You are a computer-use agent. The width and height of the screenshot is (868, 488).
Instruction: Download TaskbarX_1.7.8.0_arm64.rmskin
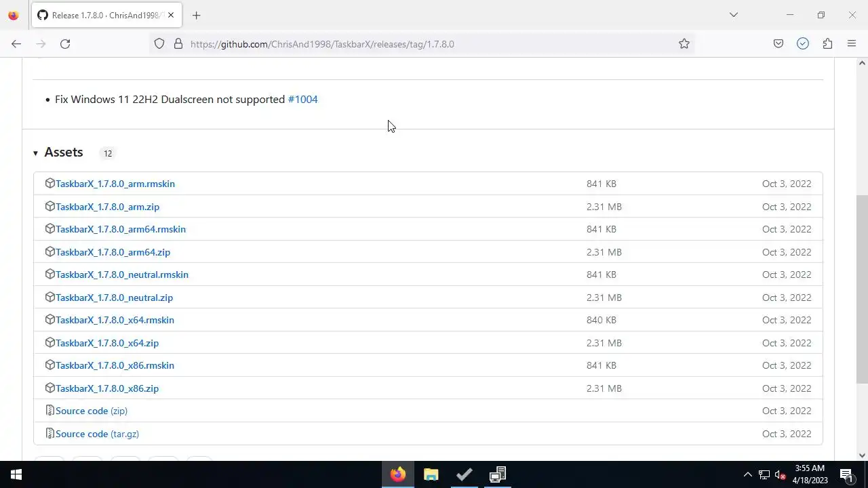(x=121, y=229)
